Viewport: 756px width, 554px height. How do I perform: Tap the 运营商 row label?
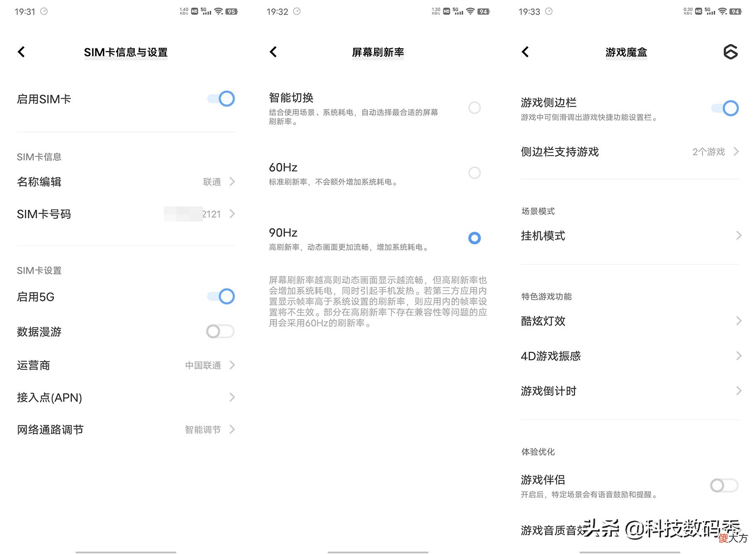pos(34,365)
